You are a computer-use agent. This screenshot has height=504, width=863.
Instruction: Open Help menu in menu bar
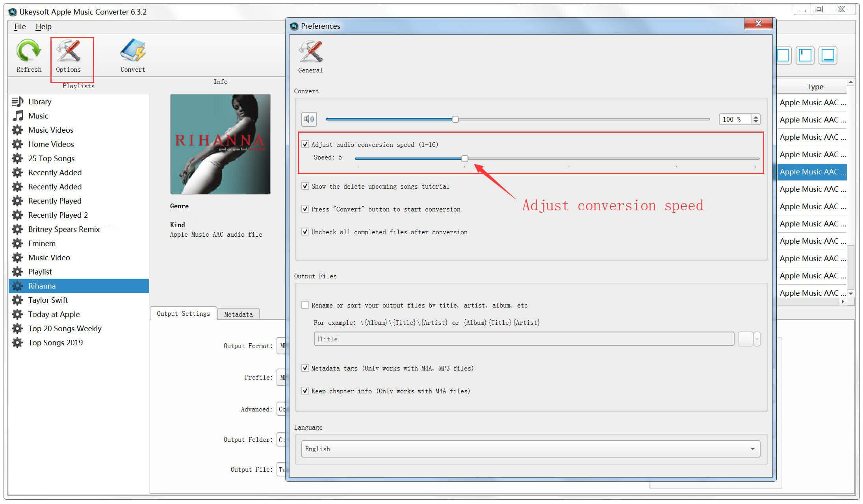tap(42, 26)
